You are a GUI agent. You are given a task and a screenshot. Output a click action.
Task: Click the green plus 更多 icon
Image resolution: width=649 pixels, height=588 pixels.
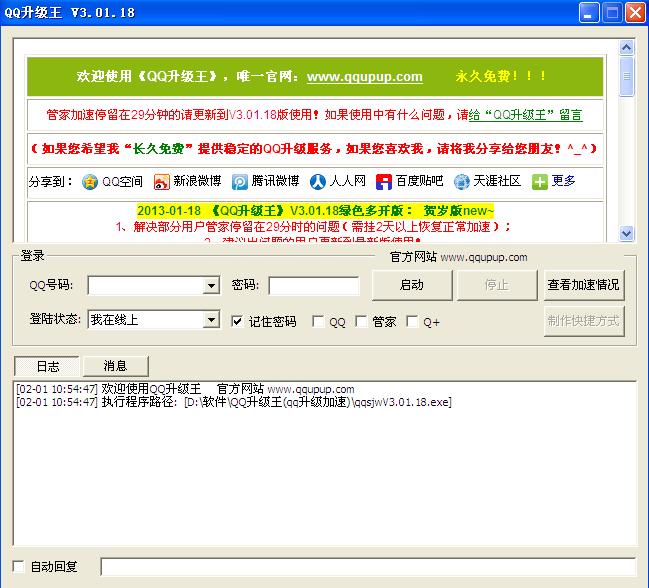tap(540, 182)
